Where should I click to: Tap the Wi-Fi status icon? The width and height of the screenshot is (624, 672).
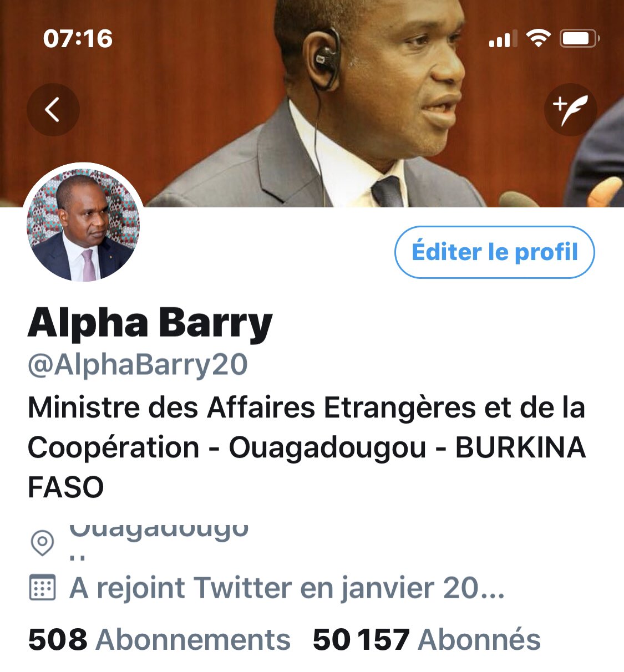click(x=537, y=38)
